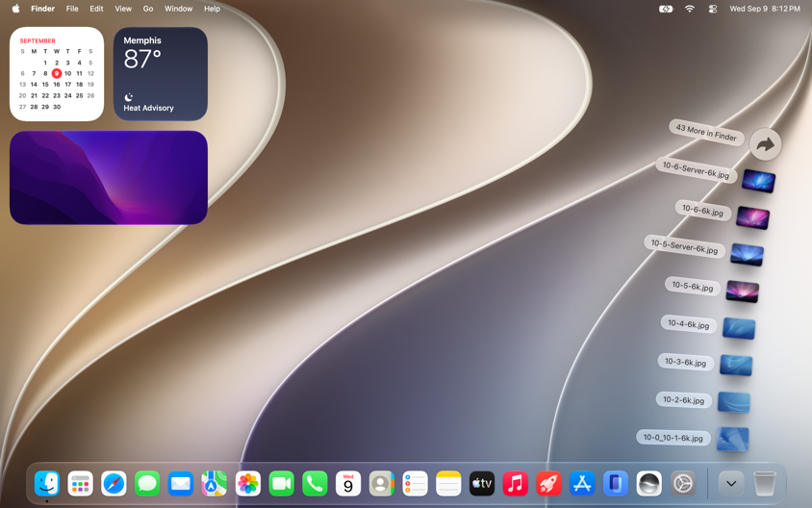Open 10-4-6k.jpg file label

(x=688, y=323)
